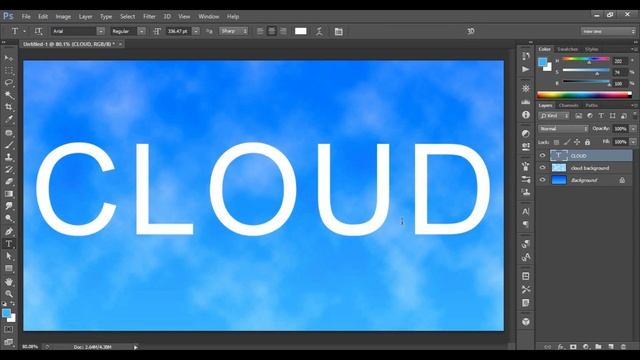640x360 pixels.
Task: Switch to the Channels tab
Action: (x=568, y=105)
